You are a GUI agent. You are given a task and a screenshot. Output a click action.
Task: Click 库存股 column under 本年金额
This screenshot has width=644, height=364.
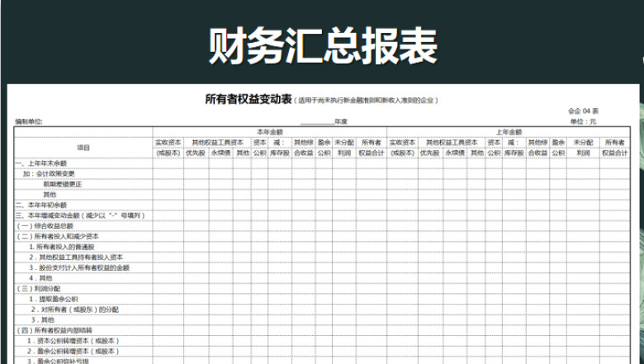280,153
